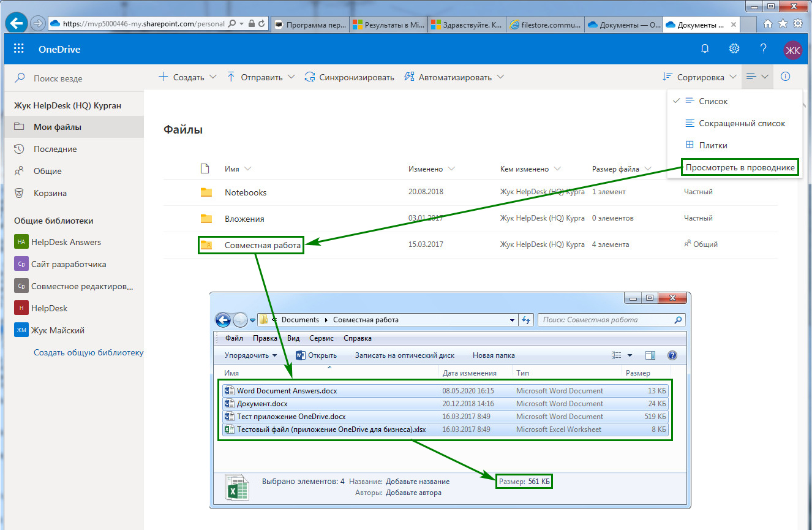Open the Правка menu in Explorer

[x=265, y=338]
